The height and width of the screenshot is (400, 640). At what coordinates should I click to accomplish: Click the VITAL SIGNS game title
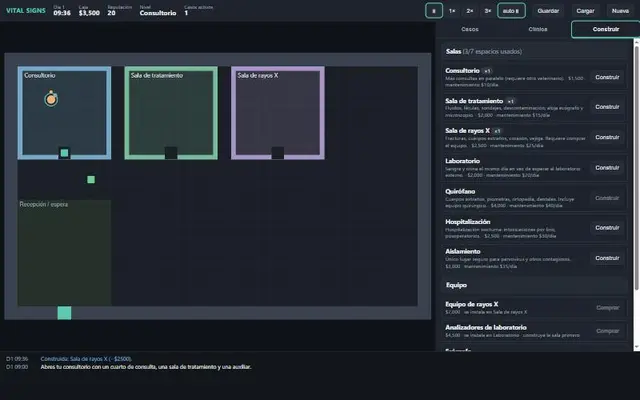click(x=26, y=11)
